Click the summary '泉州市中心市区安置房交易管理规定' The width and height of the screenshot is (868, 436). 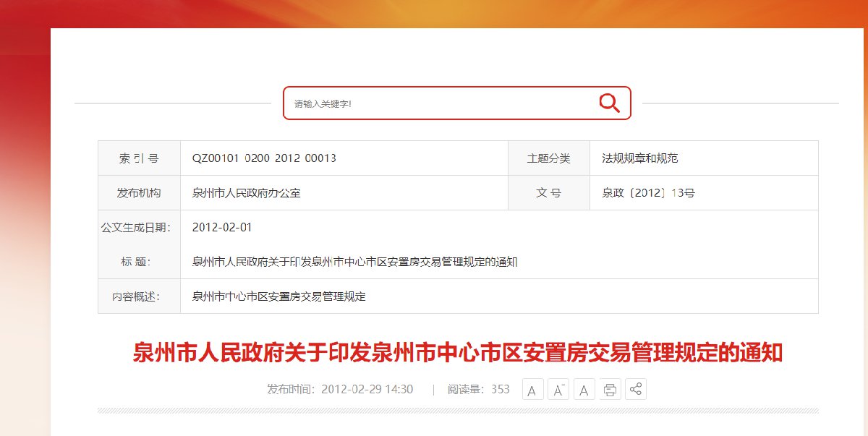(x=278, y=296)
